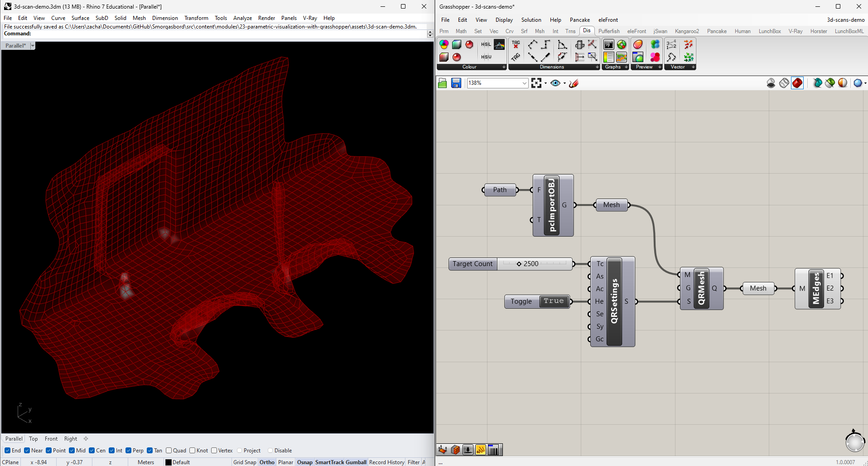Screen dimensions: 868x466
Task: Open the Rhino Analyze menu
Action: coord(242,18)
